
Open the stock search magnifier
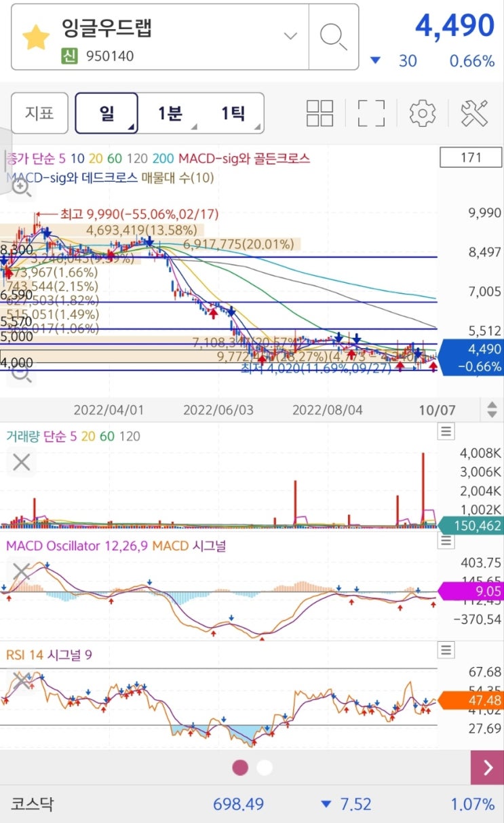(x=333, y=37)
